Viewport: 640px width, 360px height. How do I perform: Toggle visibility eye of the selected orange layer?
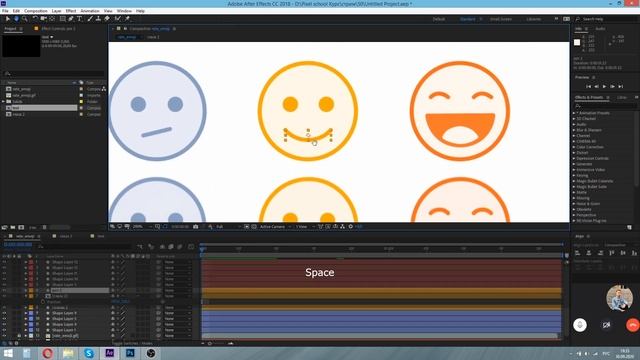tap(4, 290)
